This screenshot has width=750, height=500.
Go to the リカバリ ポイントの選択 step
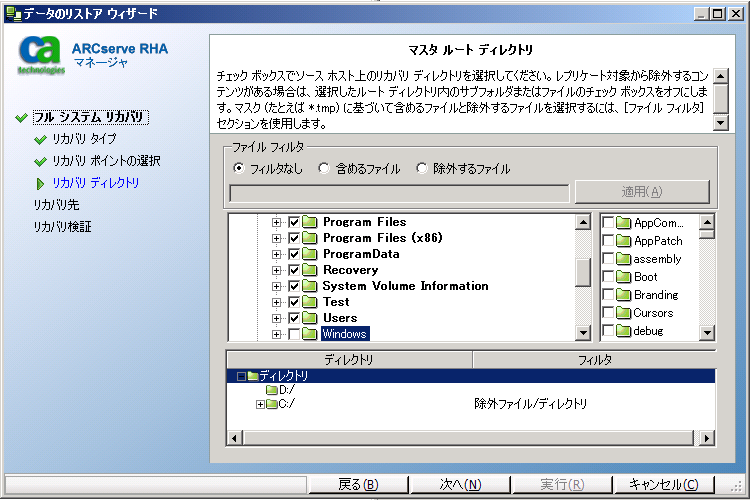(106, 161)
